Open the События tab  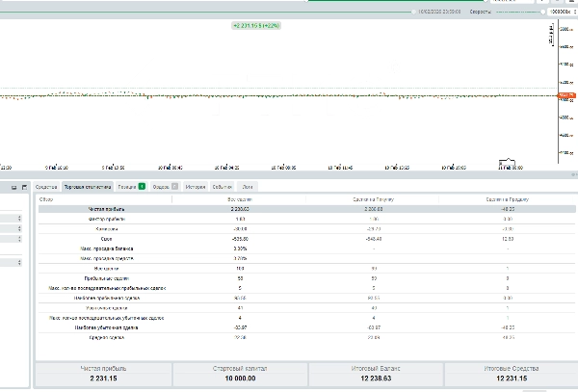(x=223, y=186)
